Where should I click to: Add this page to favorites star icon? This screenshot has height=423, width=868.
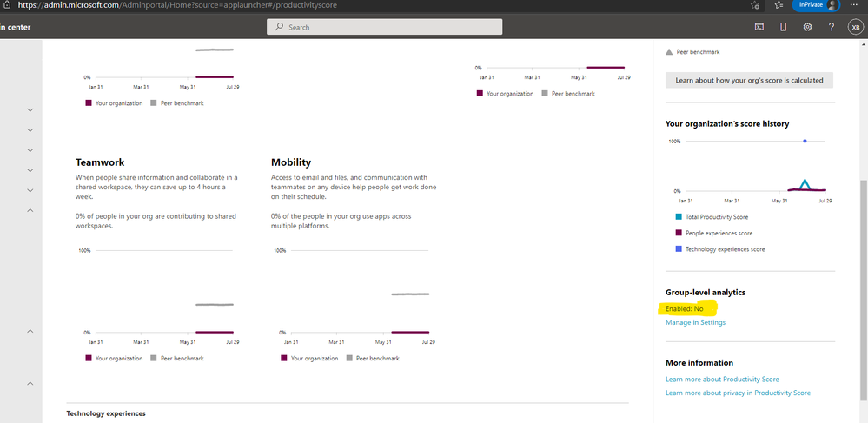click(x=754, y=5)
